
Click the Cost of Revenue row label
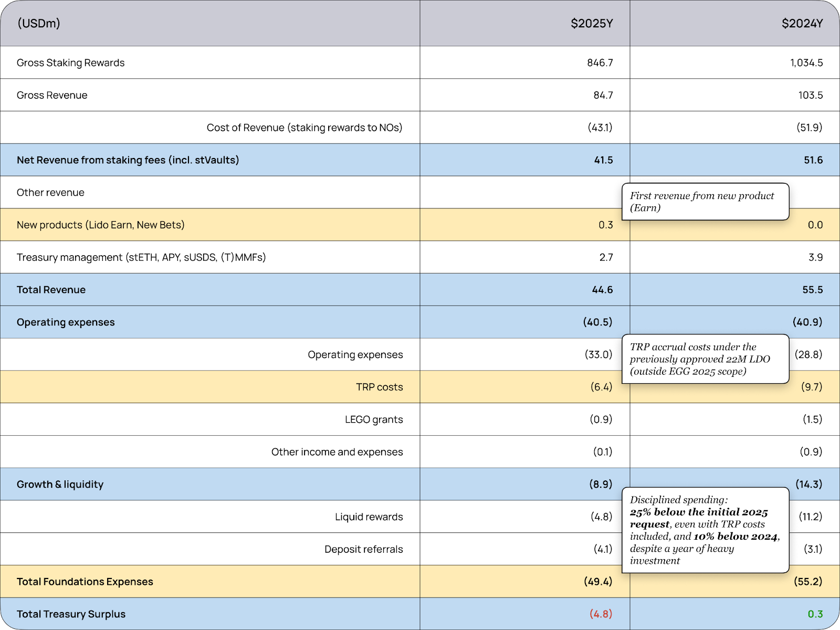(304, 128)
